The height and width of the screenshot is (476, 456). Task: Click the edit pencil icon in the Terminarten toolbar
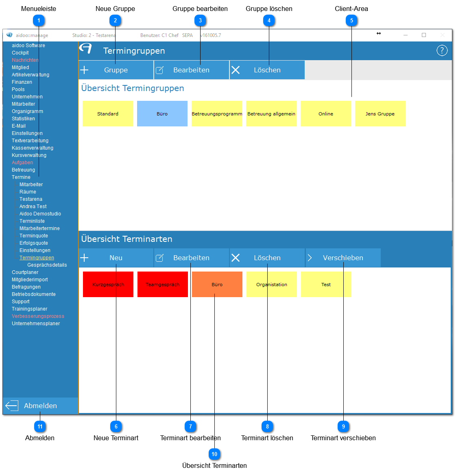tap(160, 258)
